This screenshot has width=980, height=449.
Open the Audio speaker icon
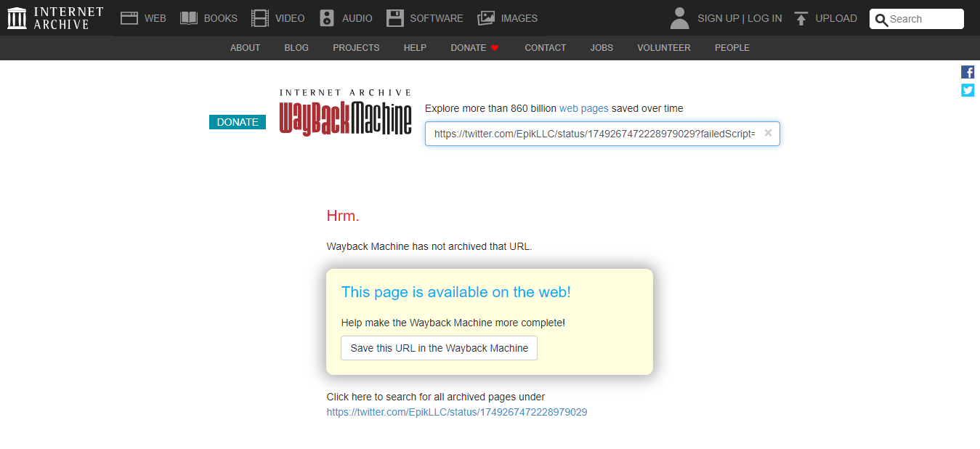point(327,18)
